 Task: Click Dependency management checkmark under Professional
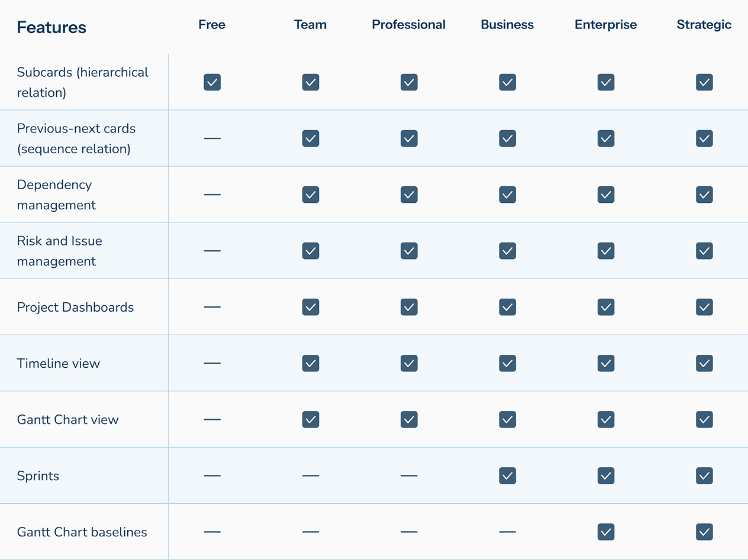click(409, 195)
